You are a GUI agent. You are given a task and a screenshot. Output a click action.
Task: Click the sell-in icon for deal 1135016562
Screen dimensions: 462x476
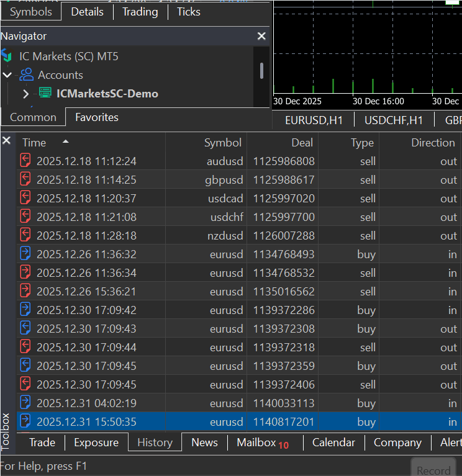25,291
